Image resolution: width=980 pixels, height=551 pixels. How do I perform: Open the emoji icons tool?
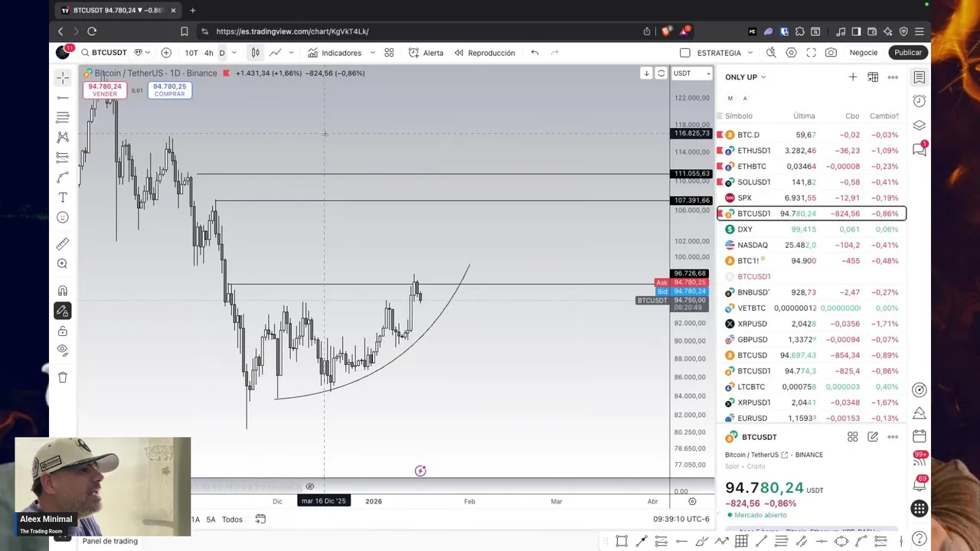(63, 217)
